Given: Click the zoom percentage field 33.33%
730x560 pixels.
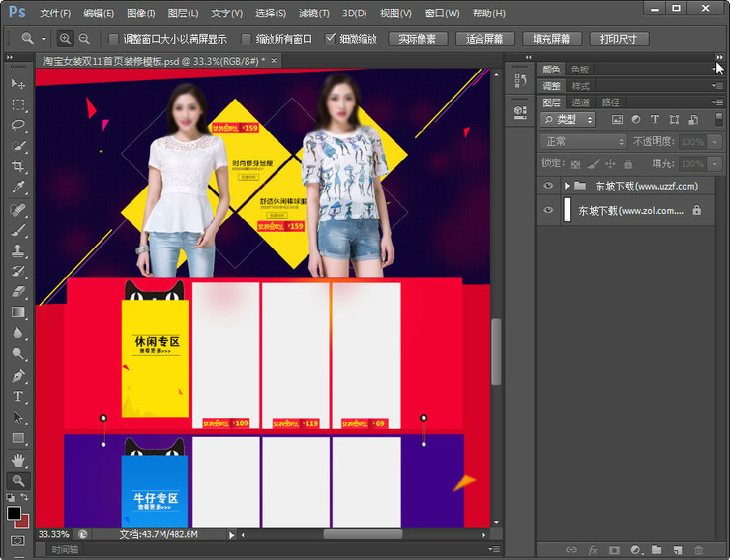Looking at the screenshot, I should point(54,534).
